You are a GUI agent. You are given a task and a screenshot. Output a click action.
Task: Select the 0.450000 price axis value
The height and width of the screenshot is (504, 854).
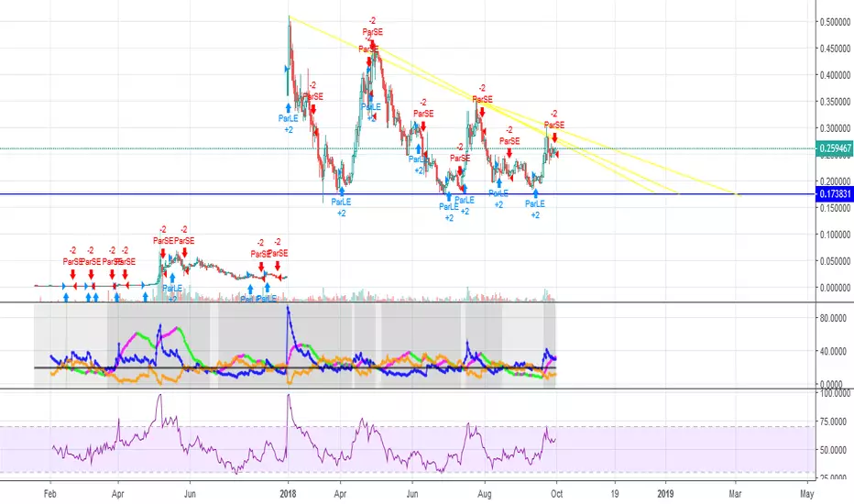click(835, 49)
